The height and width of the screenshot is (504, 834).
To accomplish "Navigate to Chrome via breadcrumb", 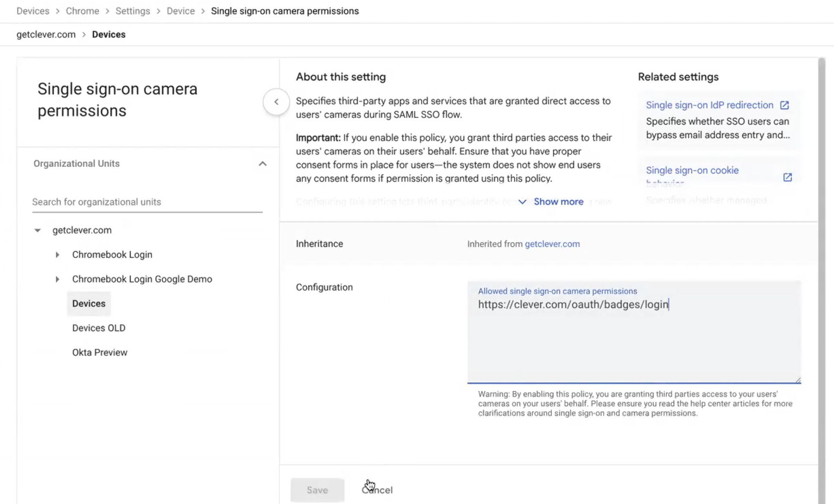I will point(82,11).
